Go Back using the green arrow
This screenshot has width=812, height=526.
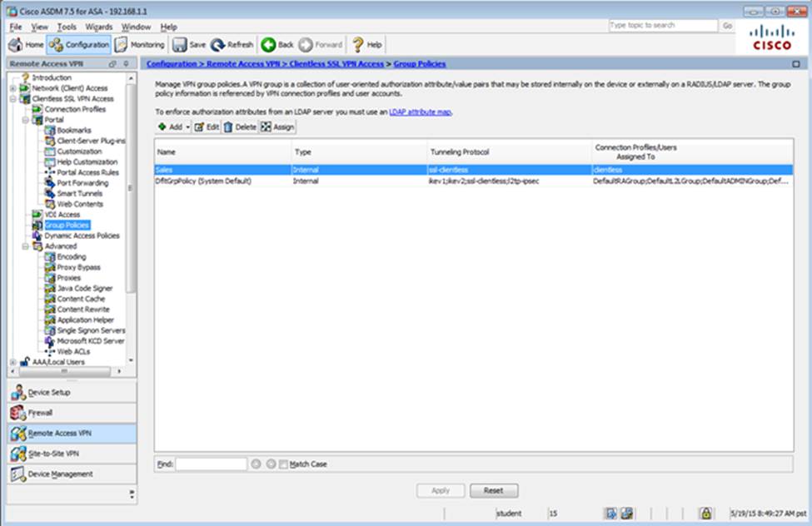[277, 45]
